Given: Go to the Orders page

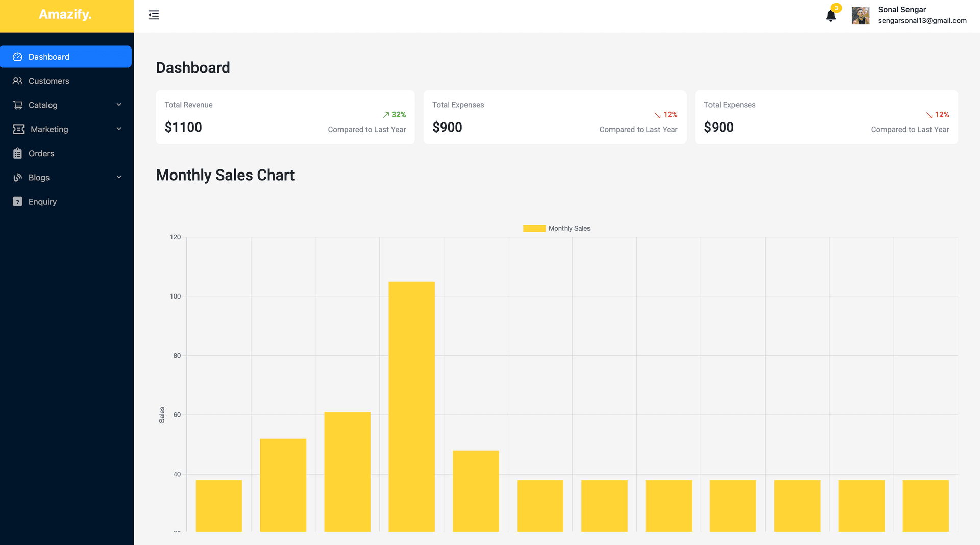Looking at the screenshot, I should pyautogui.click(x=41, y=153).
